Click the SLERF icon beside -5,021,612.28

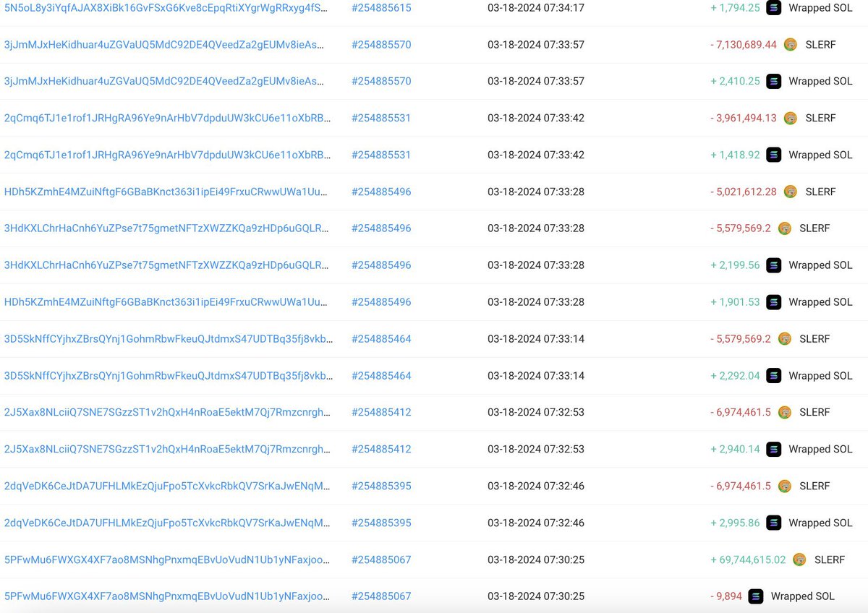click(x=790, y=192)
